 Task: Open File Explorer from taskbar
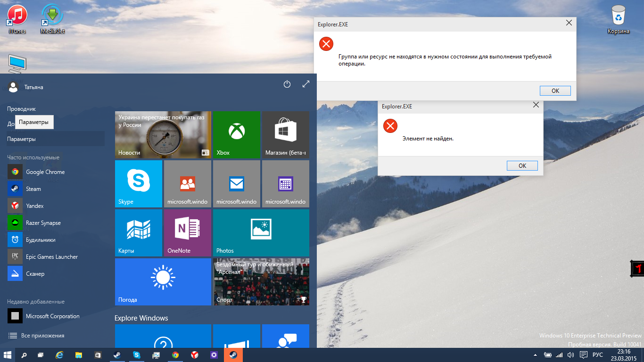click(79, 355)
